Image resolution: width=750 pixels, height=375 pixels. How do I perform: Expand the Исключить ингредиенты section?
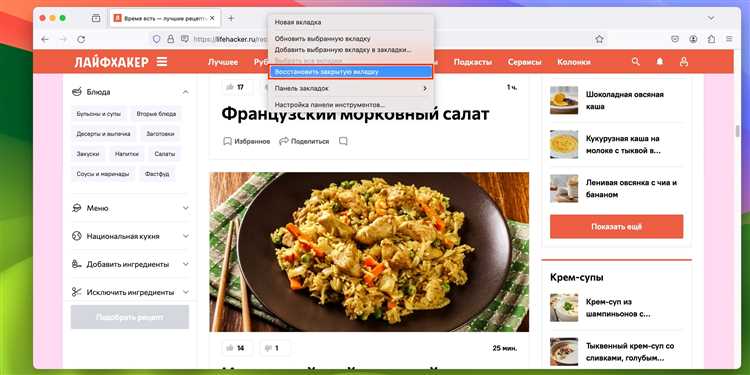tap(186, 292)
